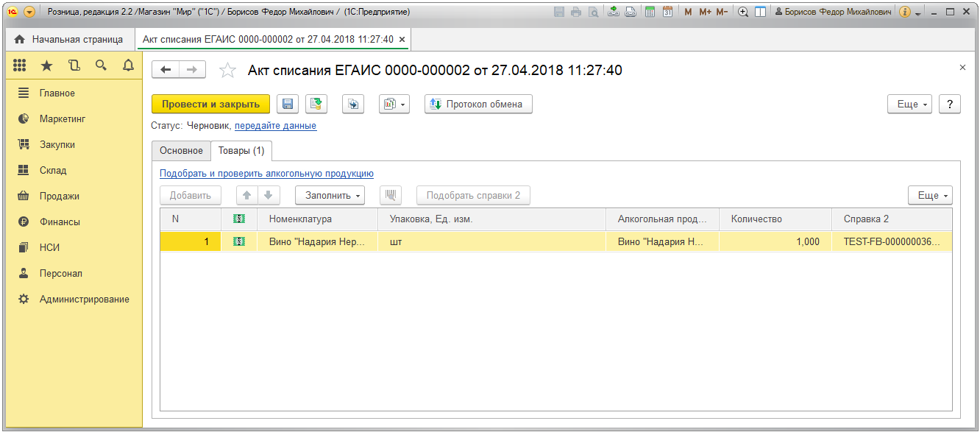
Task: Click the print preview icon in title bar
Action: tap(593, 12)
